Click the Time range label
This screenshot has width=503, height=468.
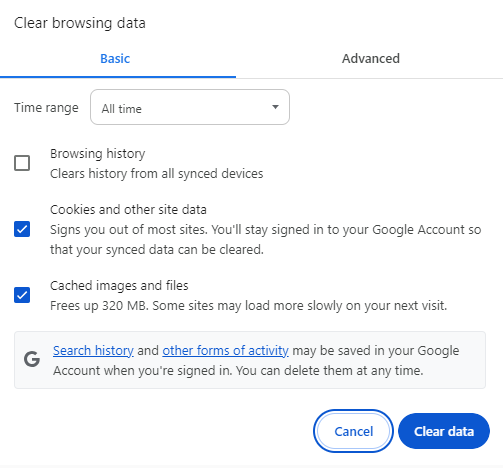pos(46,108)
